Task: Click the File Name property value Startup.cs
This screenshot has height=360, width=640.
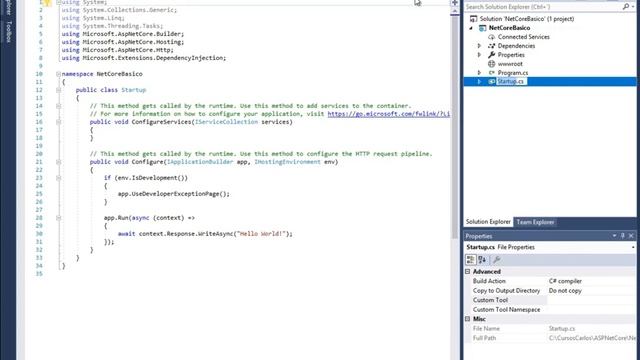Action: coord(562,328)
